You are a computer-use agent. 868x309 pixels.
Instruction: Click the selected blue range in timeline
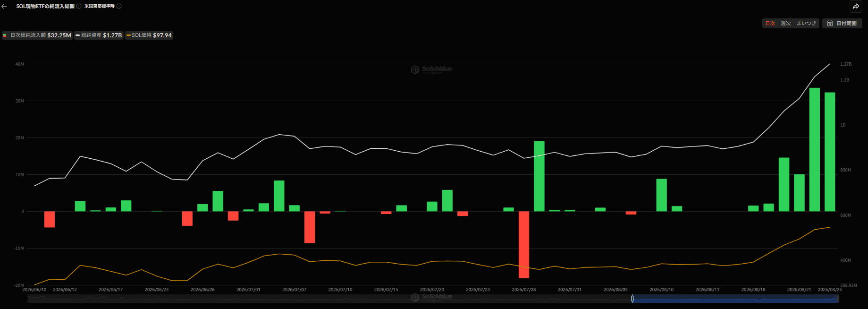(735, 299)
